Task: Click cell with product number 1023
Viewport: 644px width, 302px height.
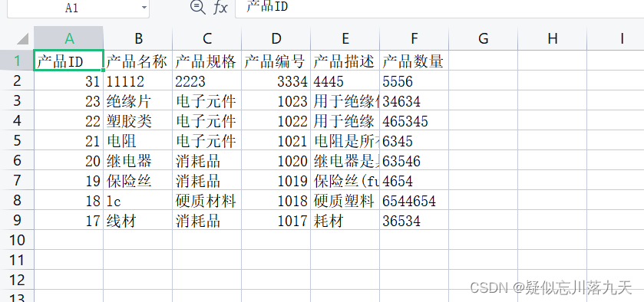Action: (276, 100)
